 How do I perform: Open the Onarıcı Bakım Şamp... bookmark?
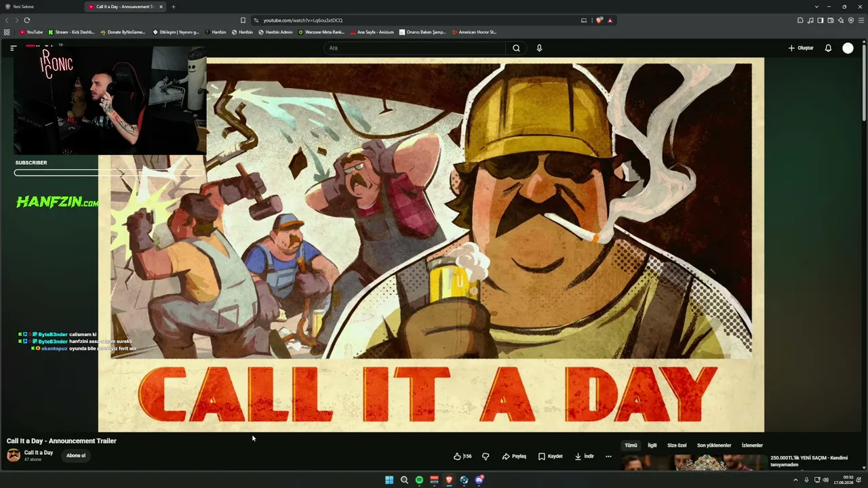(422, 32)
